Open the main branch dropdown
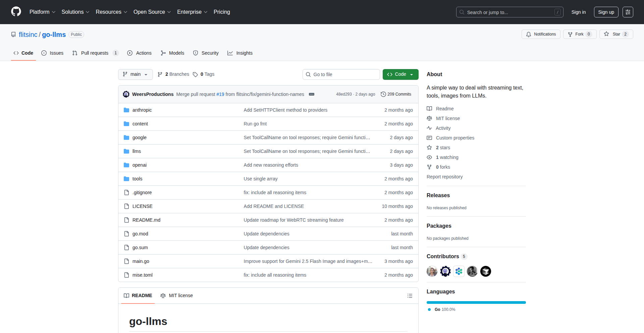The image size is (644, 333). (x=135, y=74)
